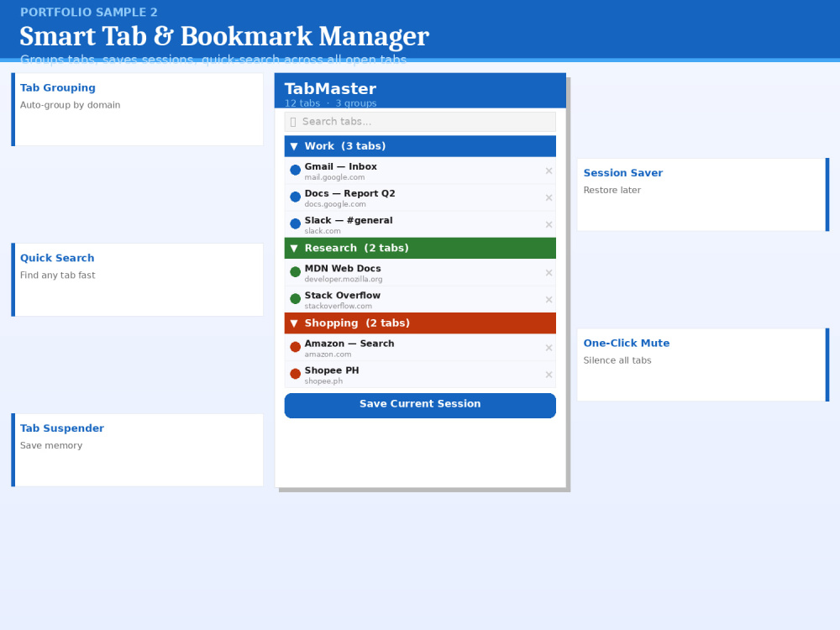Screen dimensions: 840x630
Task: Click the docs.google.com URL text
Action: (x=335, y=204)
